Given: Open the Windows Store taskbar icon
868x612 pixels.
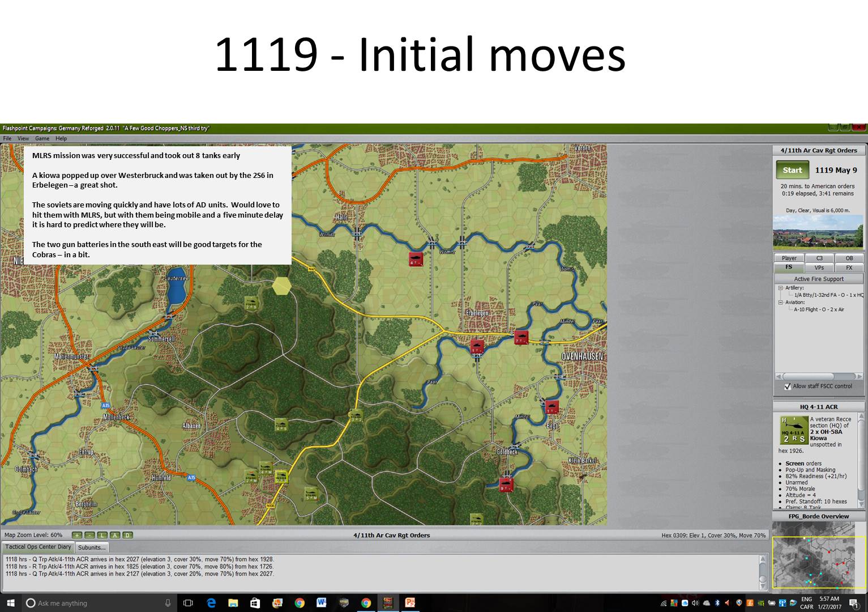Looking at the screenshot, I should point(255,603).
